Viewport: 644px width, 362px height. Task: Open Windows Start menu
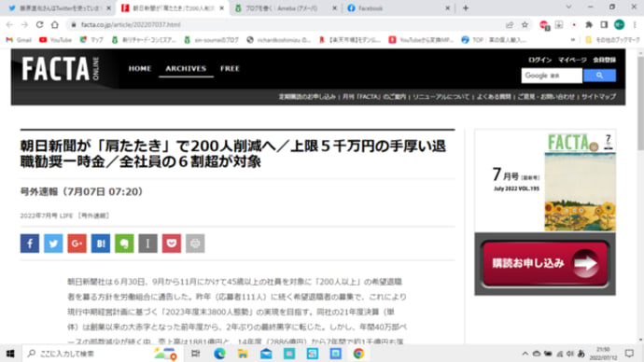pyautogui.click(x=10, y=354)
